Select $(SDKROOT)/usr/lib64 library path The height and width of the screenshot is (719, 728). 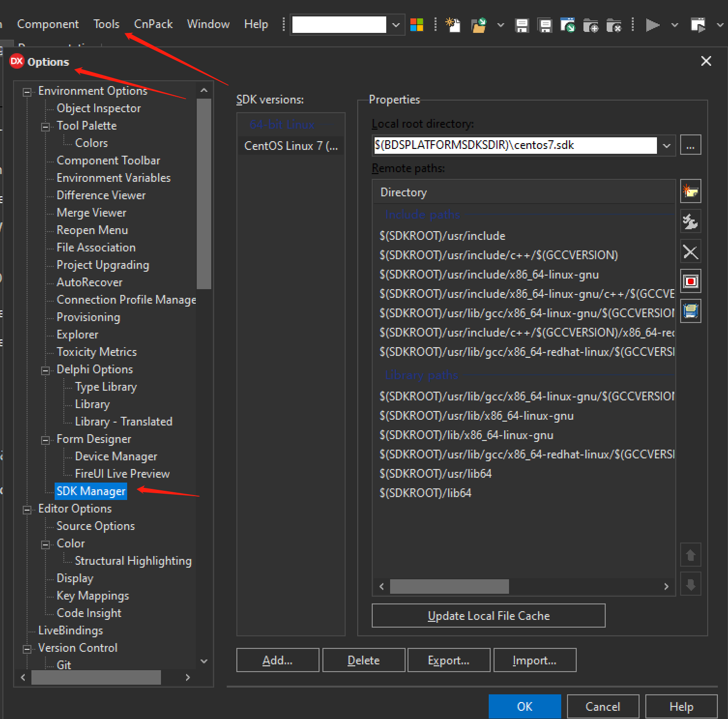coord(524,473)
